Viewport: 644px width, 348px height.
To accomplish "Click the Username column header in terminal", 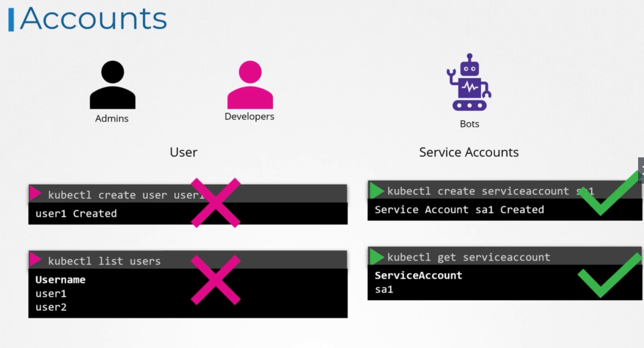I will pos(60,280).
